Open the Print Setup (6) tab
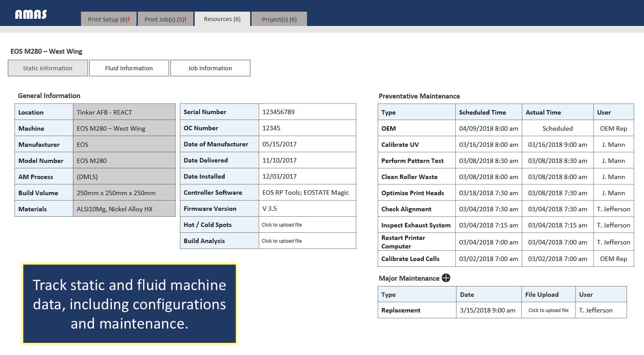The height and width of the screenshot is (355, 644). point(109,19)
